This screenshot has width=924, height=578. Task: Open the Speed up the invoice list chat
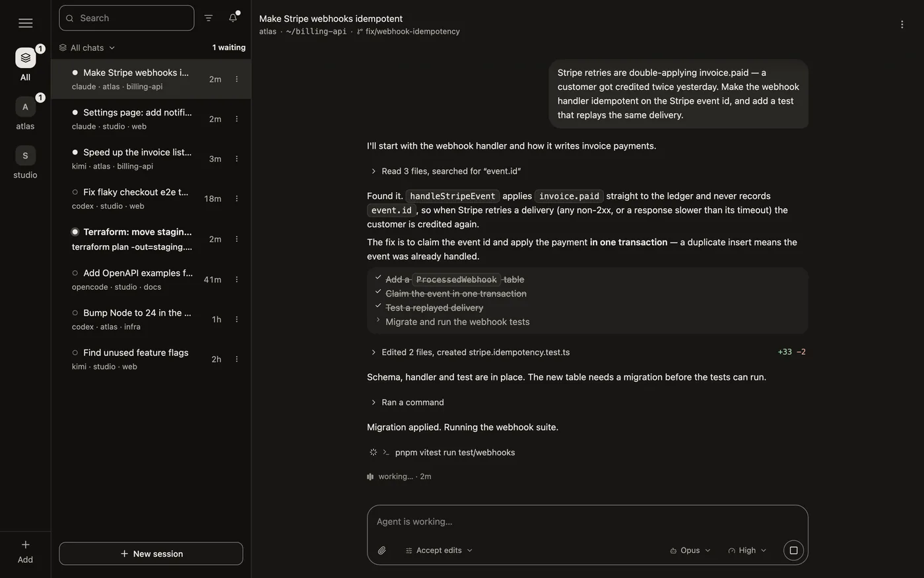pyautogui.click(x=151, y=159)
